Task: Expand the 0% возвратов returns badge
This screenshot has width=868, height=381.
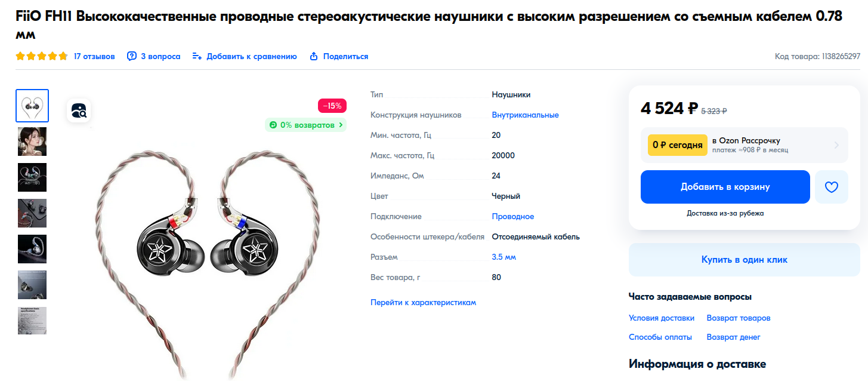Action: click(x=305, y=125)
